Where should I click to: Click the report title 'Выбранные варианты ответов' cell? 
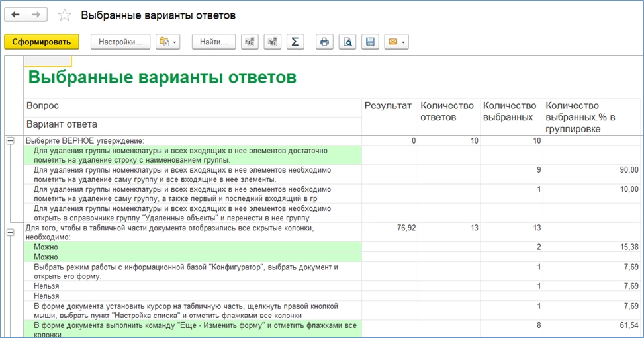click(x=162, y=77)
